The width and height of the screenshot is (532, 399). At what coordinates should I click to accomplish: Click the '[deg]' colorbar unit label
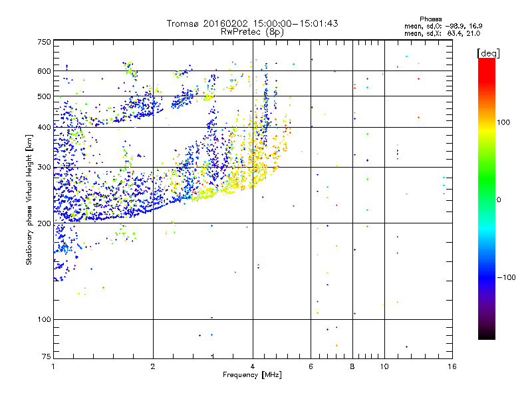coord(488,53)
